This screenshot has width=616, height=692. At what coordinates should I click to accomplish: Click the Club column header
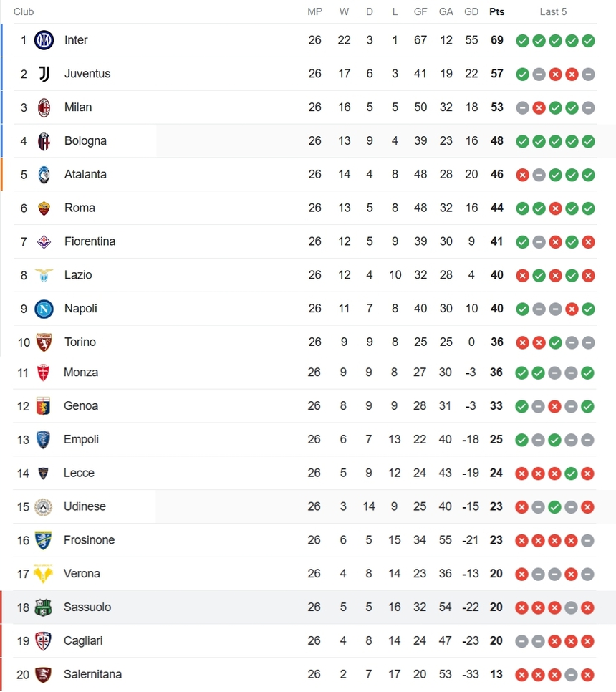23,11
